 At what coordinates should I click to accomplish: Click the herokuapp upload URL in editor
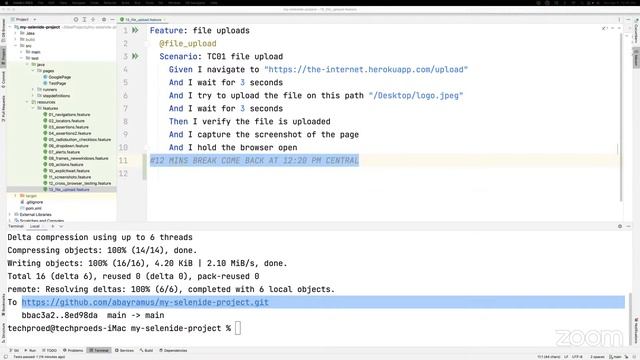click(366, 69)
